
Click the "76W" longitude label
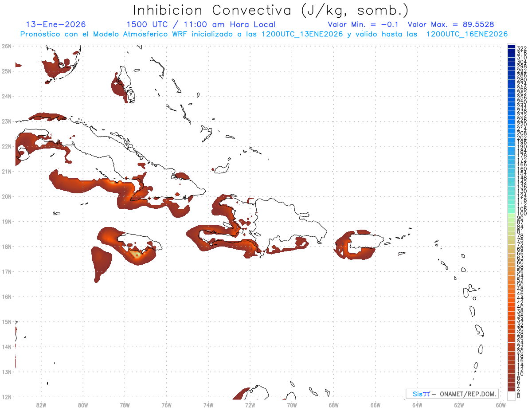coord(166,405)
